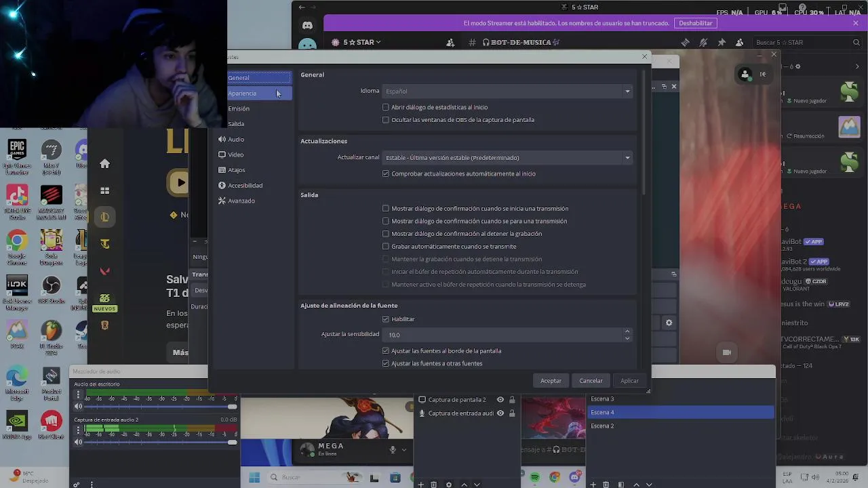
Task: Toggle Ocultar las ventanas de OBS checkbox
Action: coord(386,120)
